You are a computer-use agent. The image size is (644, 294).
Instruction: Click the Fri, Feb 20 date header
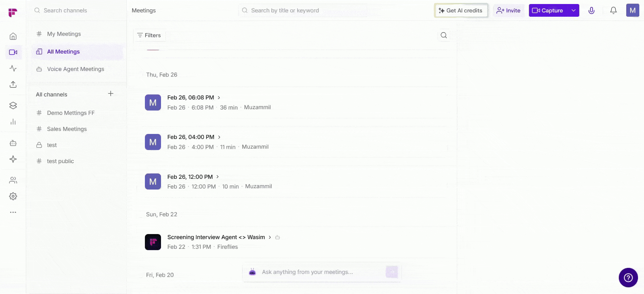coord(160,275)
